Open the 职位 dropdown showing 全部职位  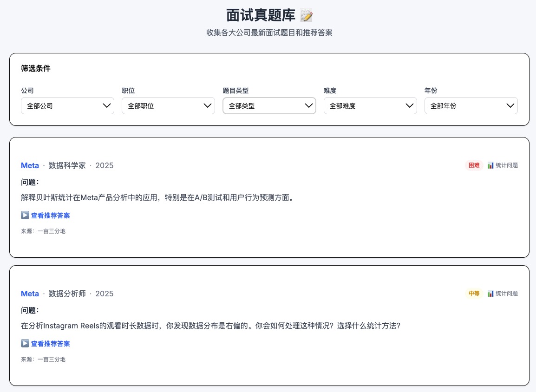(x=168, y=105)
